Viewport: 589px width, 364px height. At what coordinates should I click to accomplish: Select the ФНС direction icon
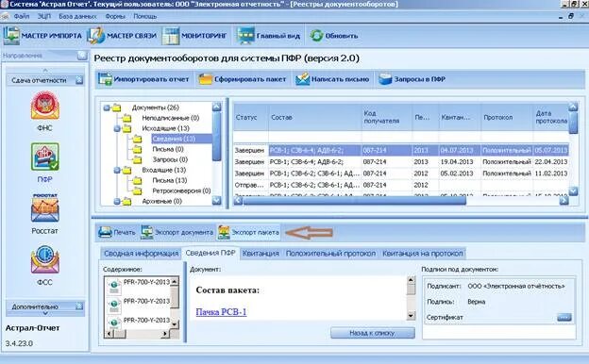pos(44,107)
